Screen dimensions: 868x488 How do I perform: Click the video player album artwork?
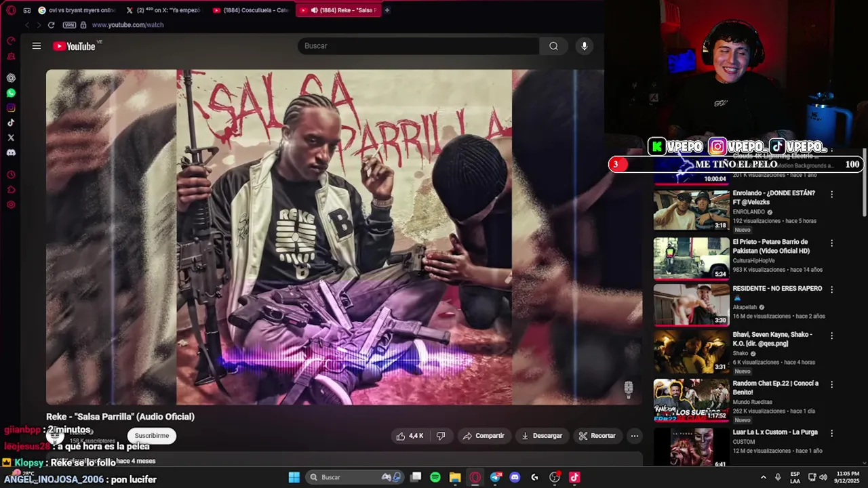(x=344, y=237)
